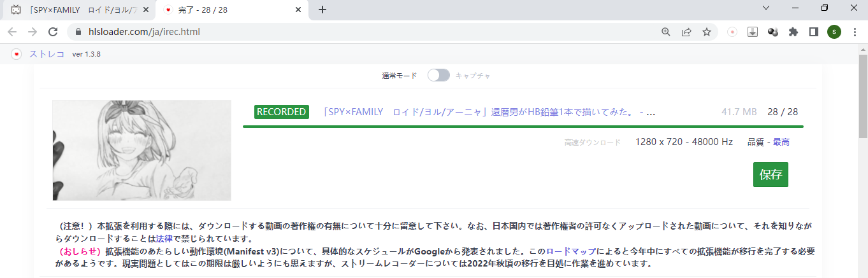This screenshot has width=868, height=278.
Task: Go forward to the next page
Action: pyautogui.click(x=33, y=32)
